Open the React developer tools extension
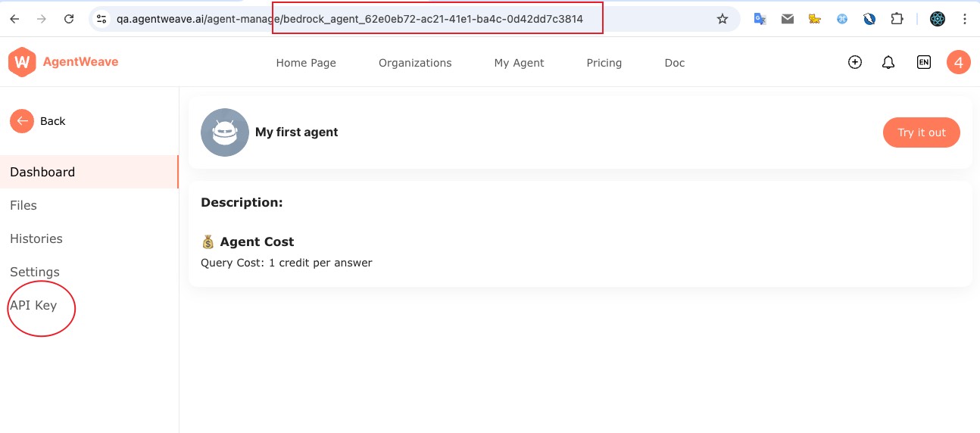The height and width of the screenshot is (433, 980). [x=938, y=19]
